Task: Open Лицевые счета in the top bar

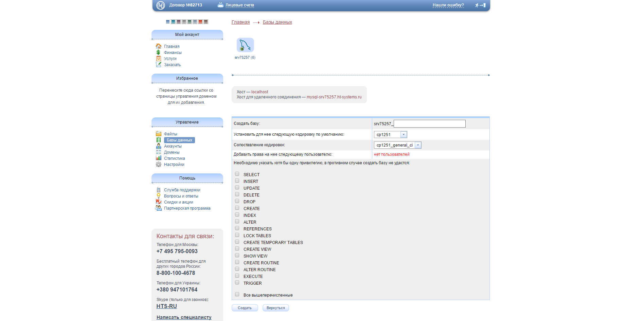Action: point(239,5)
